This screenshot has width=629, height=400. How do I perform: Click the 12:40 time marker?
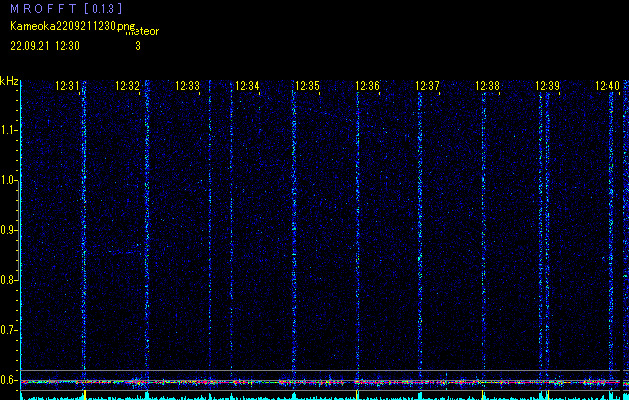pos(607,86)
